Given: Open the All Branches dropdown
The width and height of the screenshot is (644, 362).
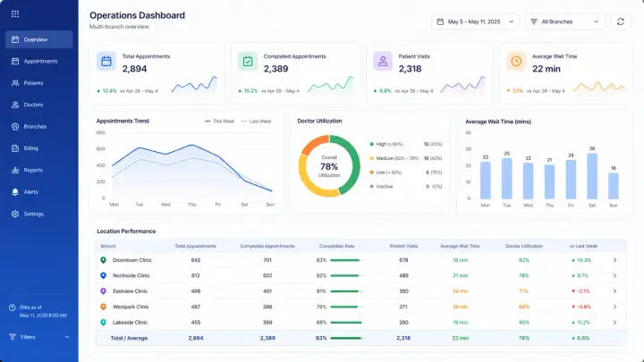Looking at the screenshot, I should [564, 21].
